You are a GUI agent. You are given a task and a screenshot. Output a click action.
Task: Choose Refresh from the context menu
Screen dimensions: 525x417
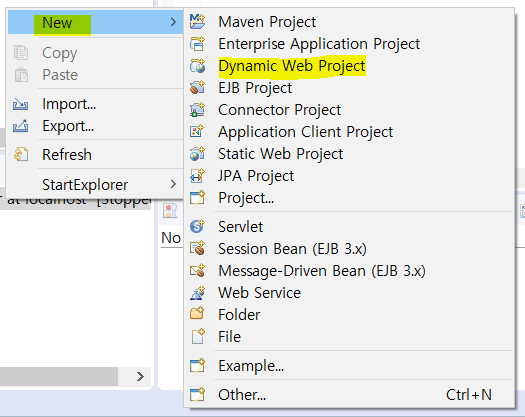click(x=95, y=154)
